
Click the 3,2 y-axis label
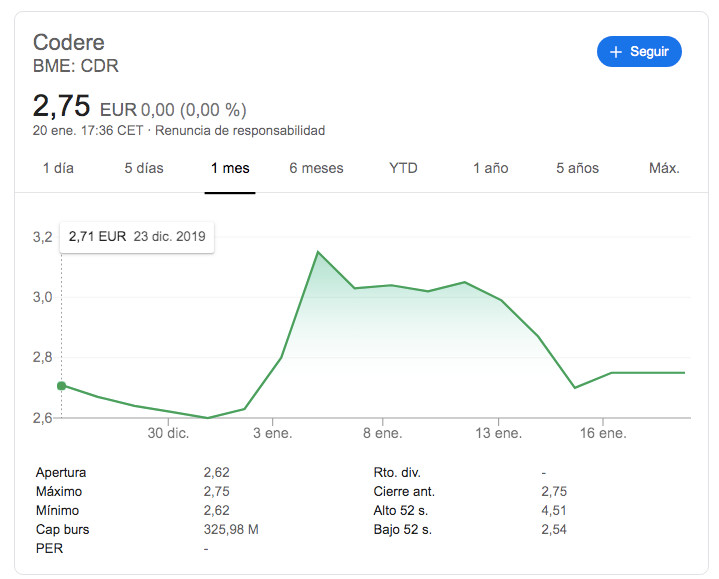click(43, 237)
